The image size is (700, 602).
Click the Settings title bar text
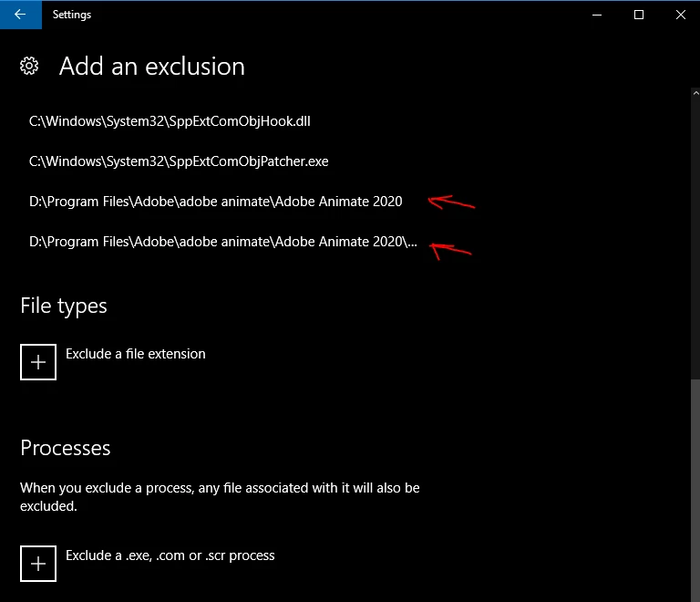[x=72, y=15]
